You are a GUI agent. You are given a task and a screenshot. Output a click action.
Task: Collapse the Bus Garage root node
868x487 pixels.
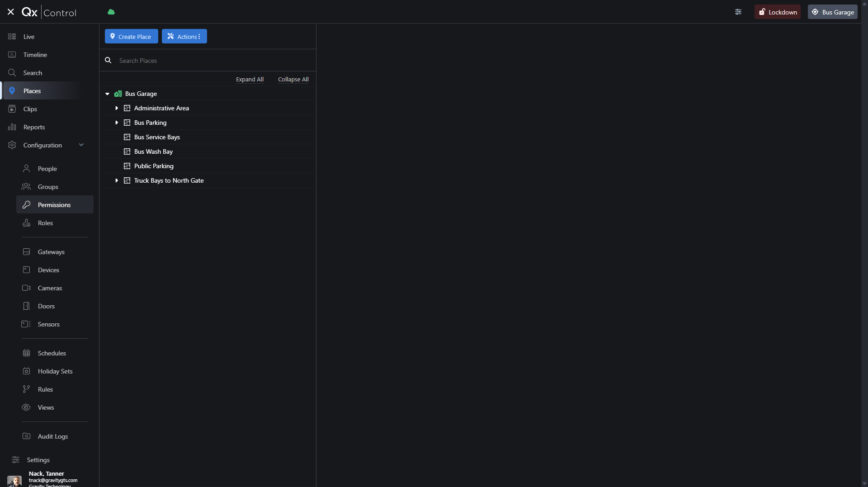click(x=108, y=94)
